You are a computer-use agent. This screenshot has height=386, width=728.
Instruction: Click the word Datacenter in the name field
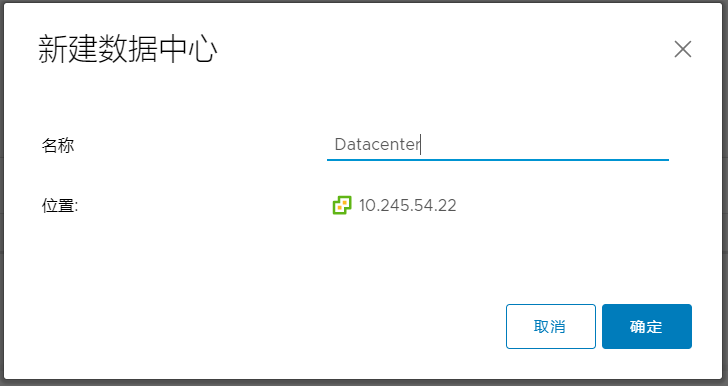coord(377,144)
